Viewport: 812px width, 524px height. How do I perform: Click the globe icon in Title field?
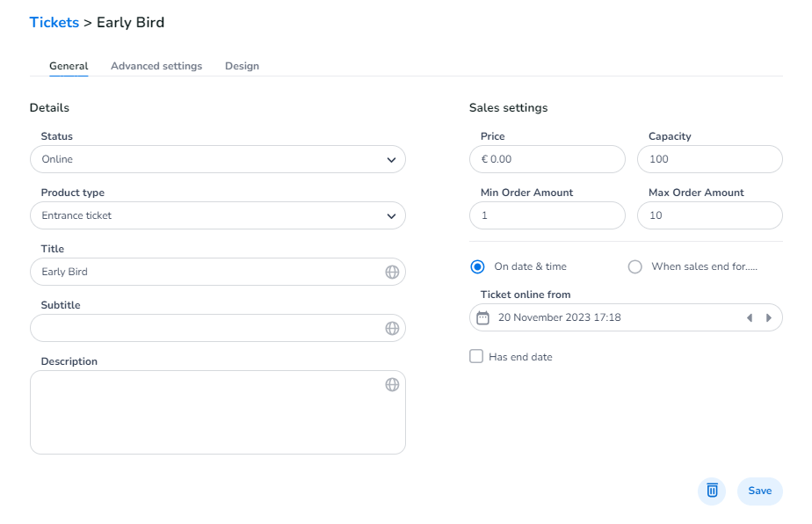coord(392,272)
